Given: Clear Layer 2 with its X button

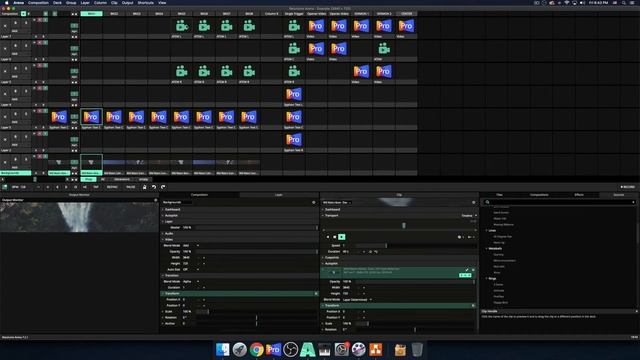Looking at the screenshot, I should pos(5,140).
